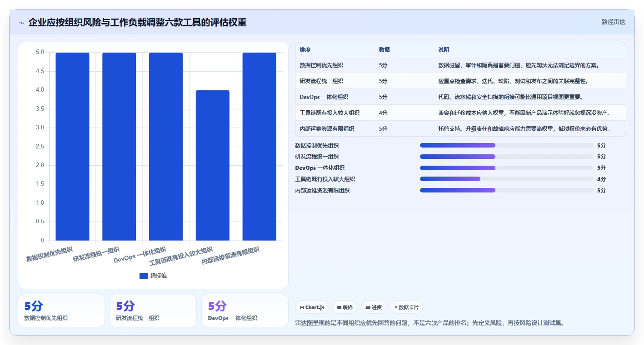Click the 内部运维资源有限组织 x-axis label under the chart
This screenshot has width=644, height=345.
coord(230,256)
